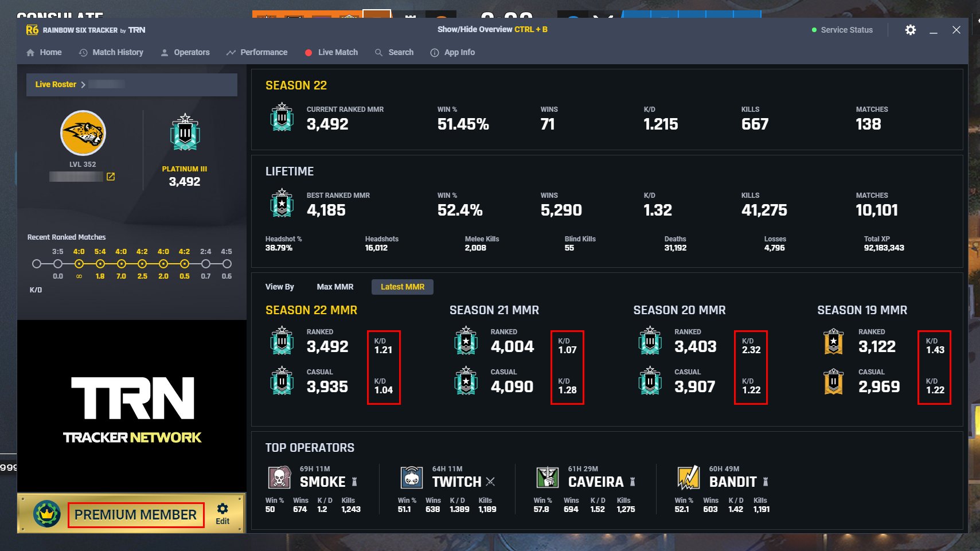The image size is (980, 551).
Task: Select the 5:4 recent match marker
Action: [x=100, y=264]
